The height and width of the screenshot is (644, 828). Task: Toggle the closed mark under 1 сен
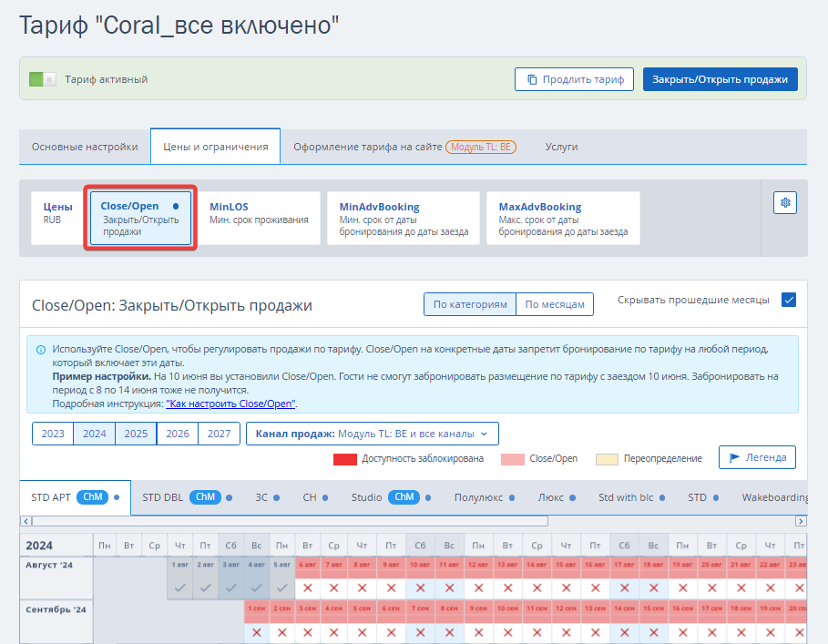click(x=257, y=632)
